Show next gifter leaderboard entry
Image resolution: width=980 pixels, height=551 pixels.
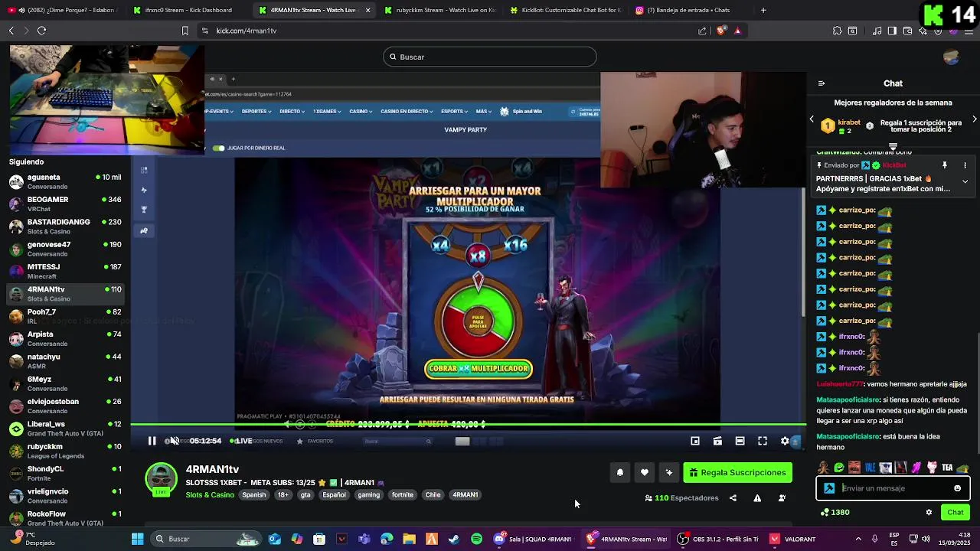974,119
